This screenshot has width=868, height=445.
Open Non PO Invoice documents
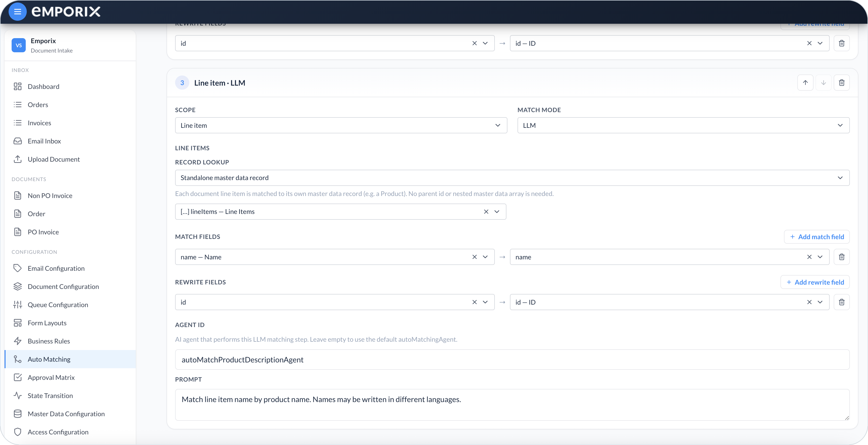tap(70, 196)
